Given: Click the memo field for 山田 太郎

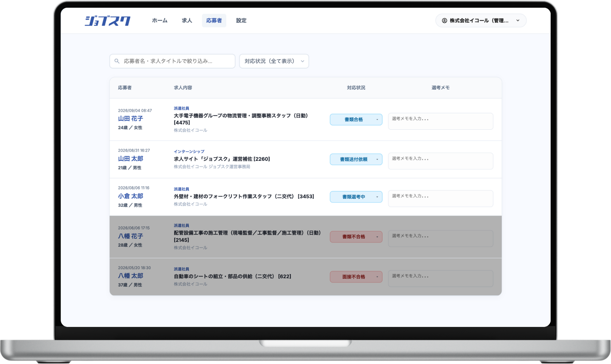Looking at the screenshot, I should tap(441, 161).
